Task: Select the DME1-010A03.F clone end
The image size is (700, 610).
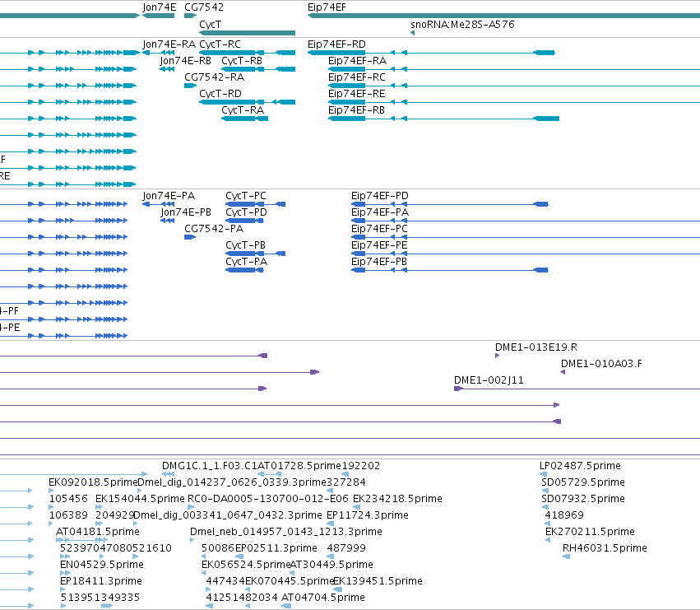Action: (x=563, y=372)
